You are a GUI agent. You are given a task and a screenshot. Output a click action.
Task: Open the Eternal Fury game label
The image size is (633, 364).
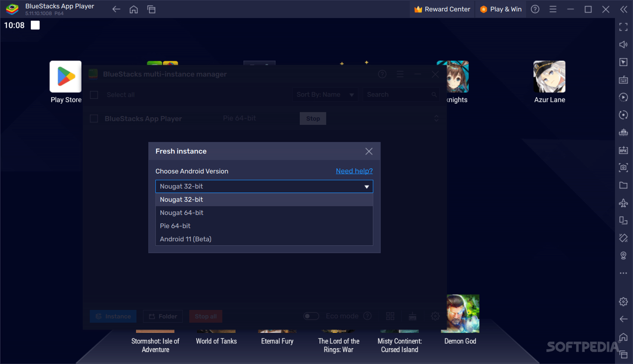(277, 341)
